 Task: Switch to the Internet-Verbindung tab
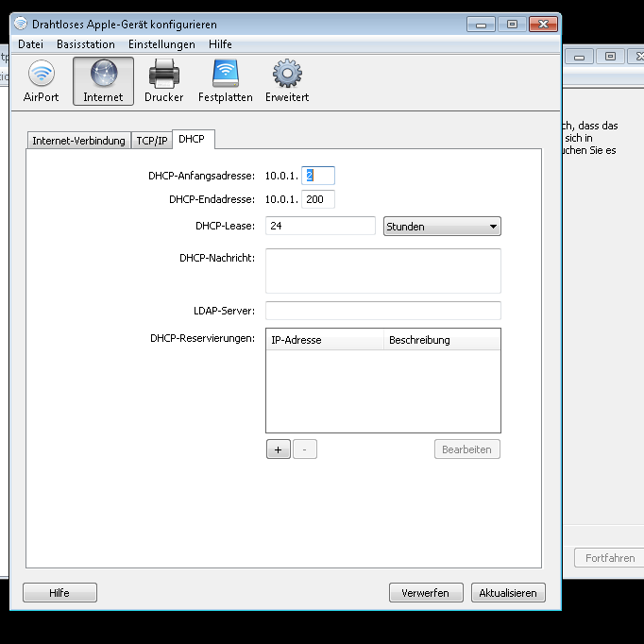tap(78, 141)
